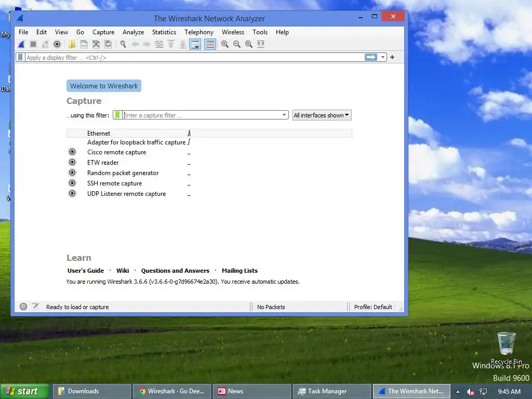Toggle auto-scroll during live capture

click(x=195, y=44)
